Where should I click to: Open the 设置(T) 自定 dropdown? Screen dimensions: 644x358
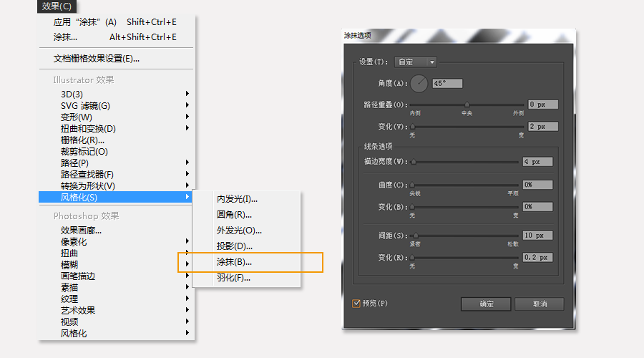tap(415, 62)
